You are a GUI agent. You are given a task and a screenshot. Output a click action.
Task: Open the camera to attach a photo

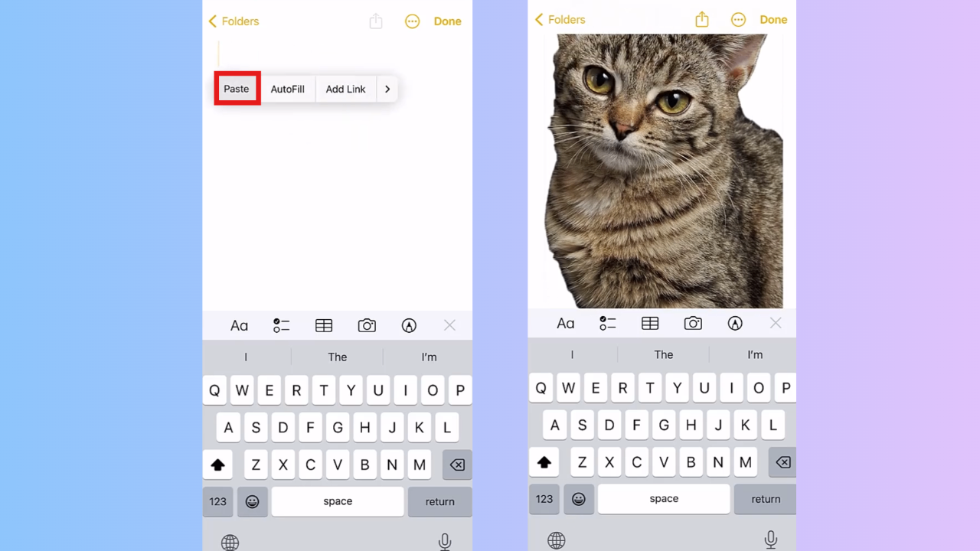pyautogui.click(x=366, y=325)
